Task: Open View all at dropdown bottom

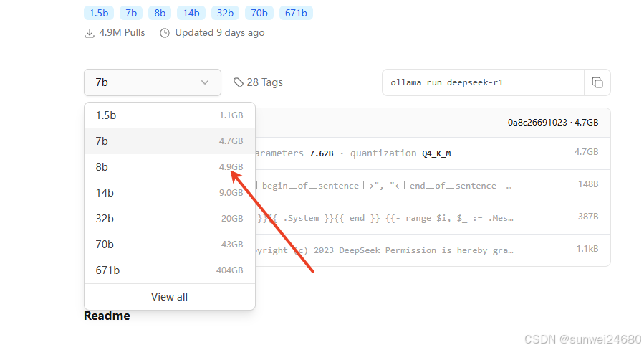Action: pos(170,297)
